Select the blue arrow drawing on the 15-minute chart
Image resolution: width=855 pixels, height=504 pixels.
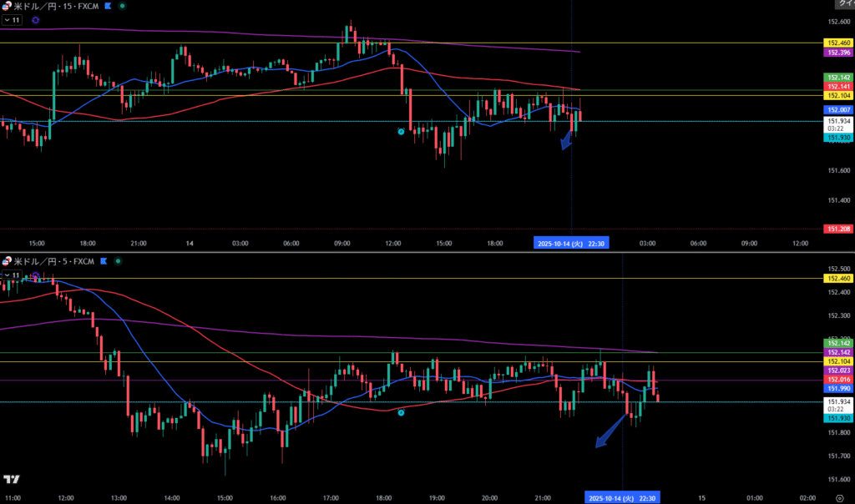[x=568, y=138]
